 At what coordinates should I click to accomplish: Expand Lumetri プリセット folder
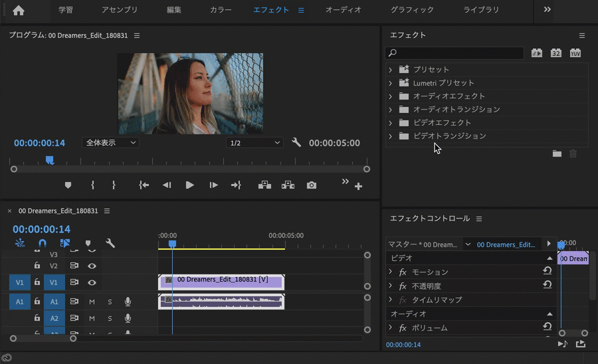coord(390,83)
